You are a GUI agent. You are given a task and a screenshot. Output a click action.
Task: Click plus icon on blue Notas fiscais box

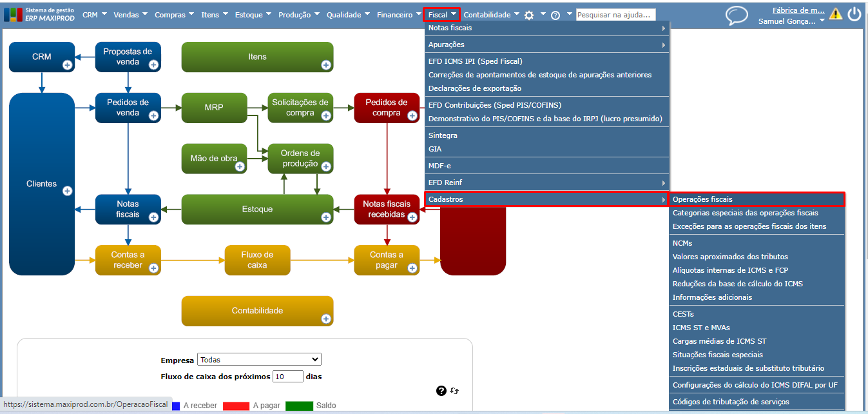point(153,217)
